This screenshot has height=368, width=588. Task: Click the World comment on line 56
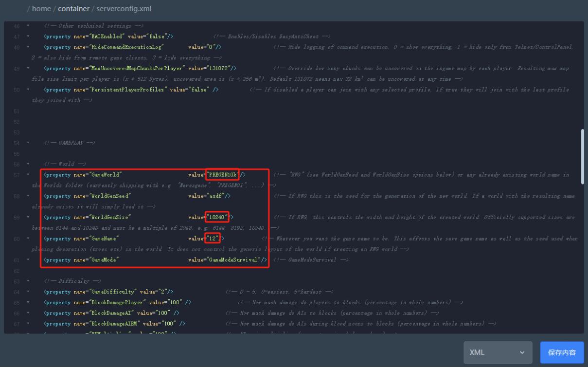(65, 164)
